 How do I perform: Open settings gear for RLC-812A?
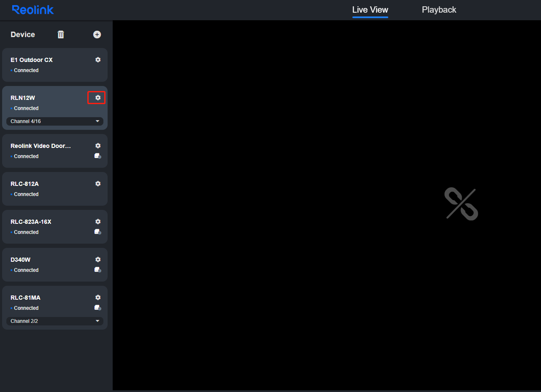click(98, 184)
